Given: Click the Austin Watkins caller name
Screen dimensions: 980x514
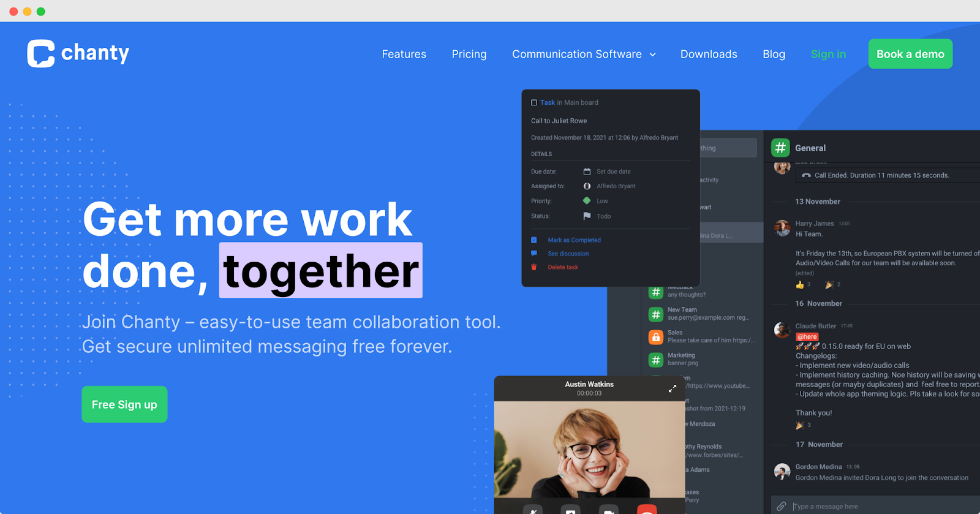Looking at the screenshot, I should (589, 384).
